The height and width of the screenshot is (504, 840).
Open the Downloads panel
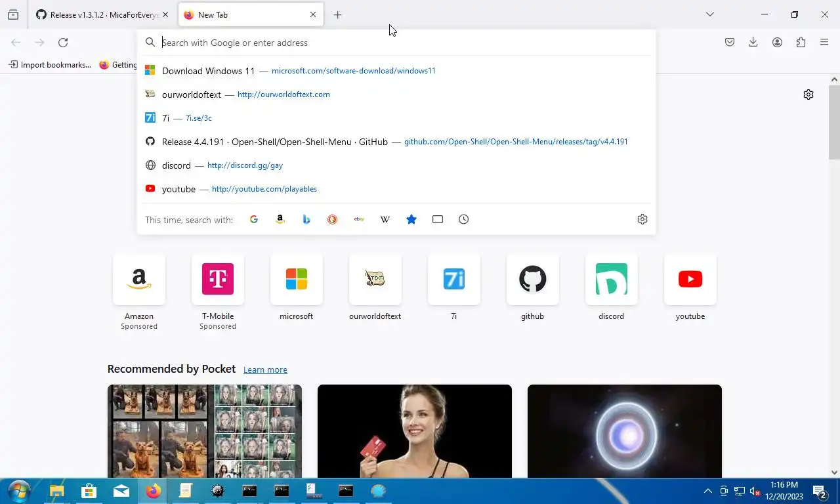click(753, 43)
